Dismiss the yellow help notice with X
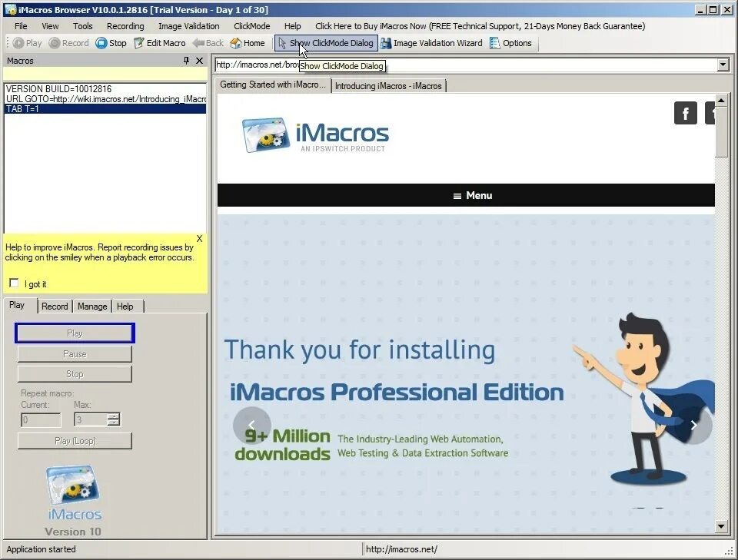This screenshot has width=738, height=560. (x=200, y=239)
